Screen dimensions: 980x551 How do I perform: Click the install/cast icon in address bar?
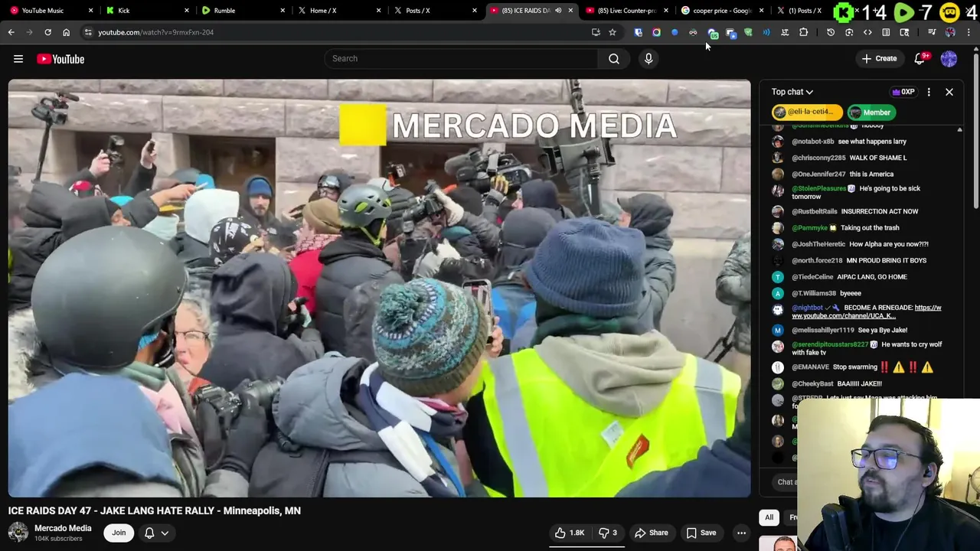[x=596, y=32]
